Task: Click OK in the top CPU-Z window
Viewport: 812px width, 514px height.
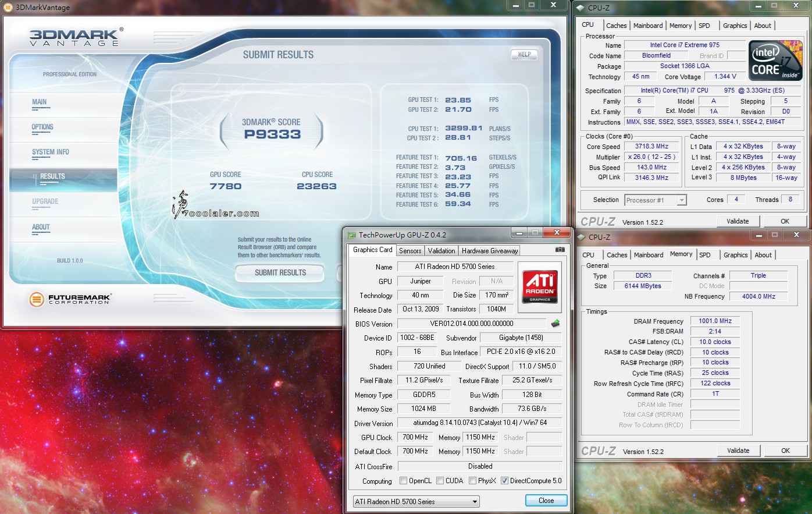Action: (x=785, y=221)
